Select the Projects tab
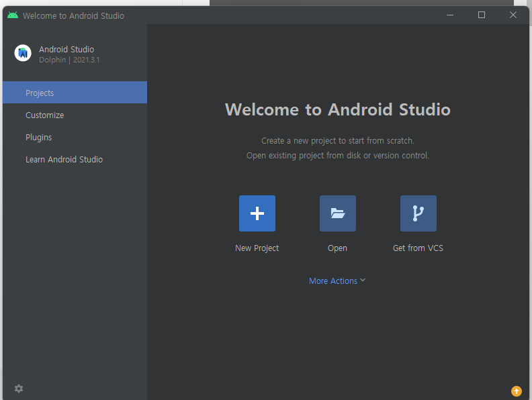532x400 pixels. click(x=75, y=92)
